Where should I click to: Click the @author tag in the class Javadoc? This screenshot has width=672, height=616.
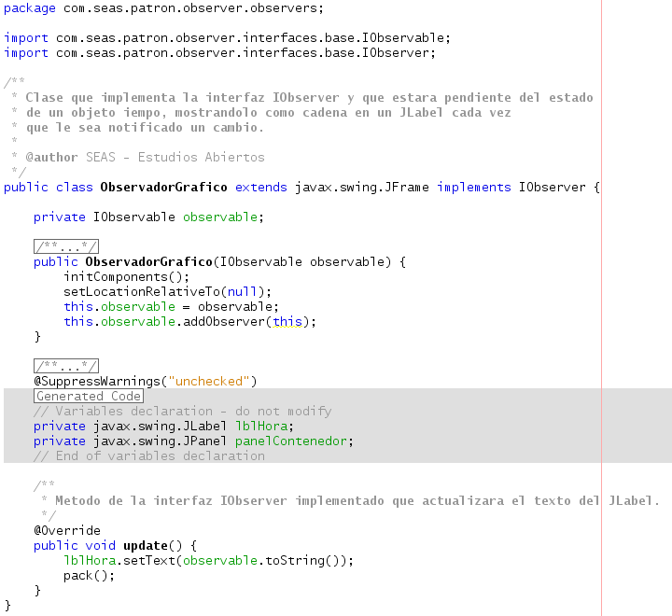[x=52, y=158]
